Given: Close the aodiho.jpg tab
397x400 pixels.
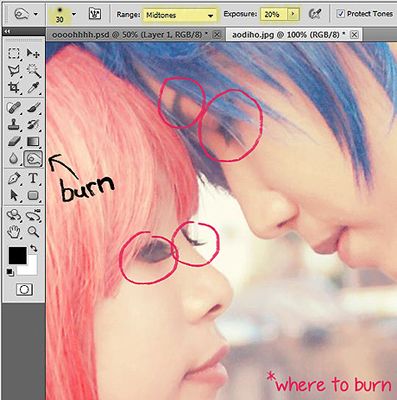Looking at the screenshot, I should pyautogui.click(x=355, y=34).
